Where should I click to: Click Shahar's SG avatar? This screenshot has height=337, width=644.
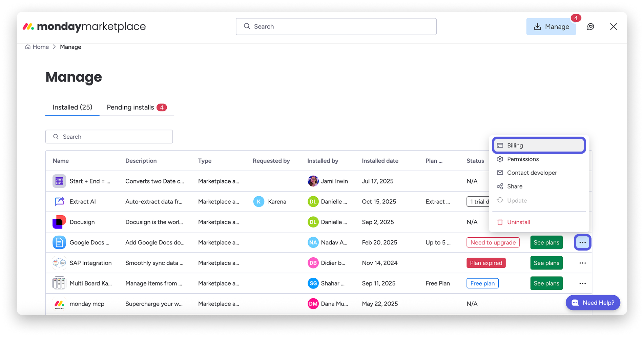[313, 283]
